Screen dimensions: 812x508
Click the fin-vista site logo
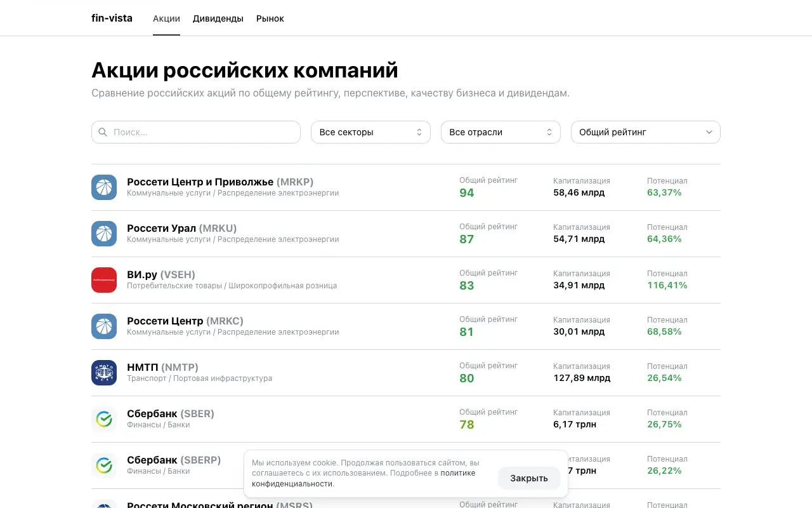(x=112, y=18)
